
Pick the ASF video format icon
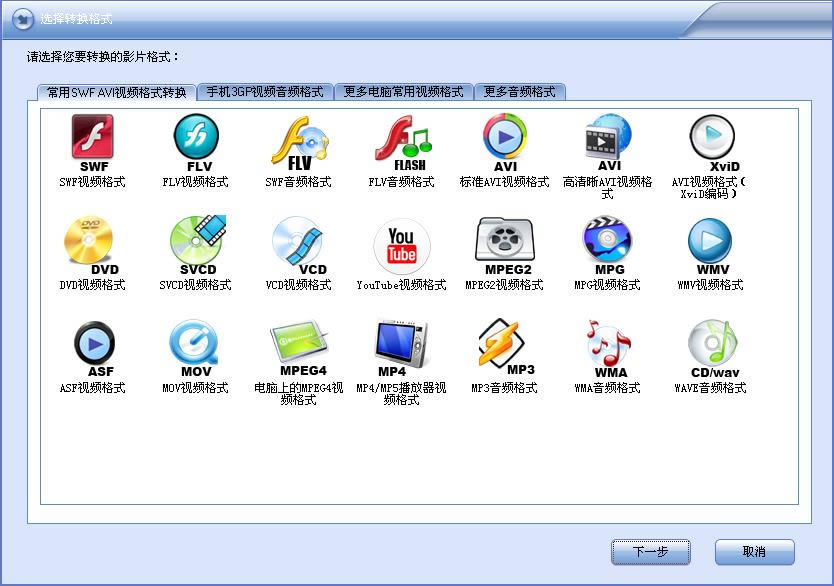pyautogui.click(x=94, y=349)
